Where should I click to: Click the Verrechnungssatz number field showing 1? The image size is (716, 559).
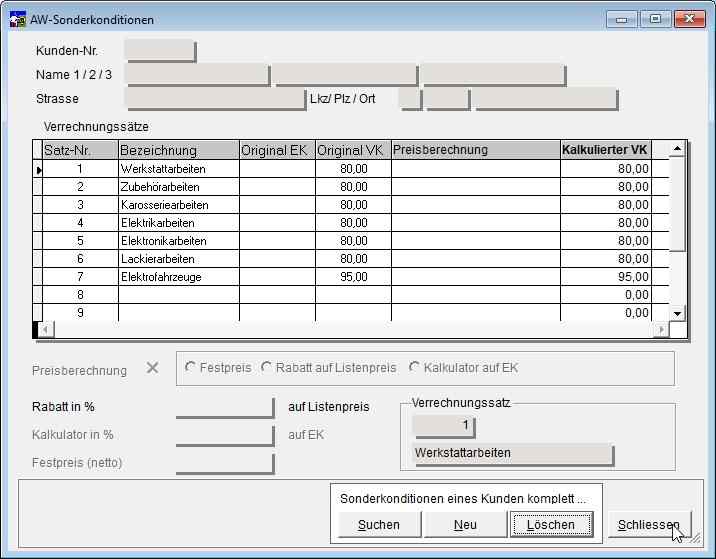tap(444, 426)
